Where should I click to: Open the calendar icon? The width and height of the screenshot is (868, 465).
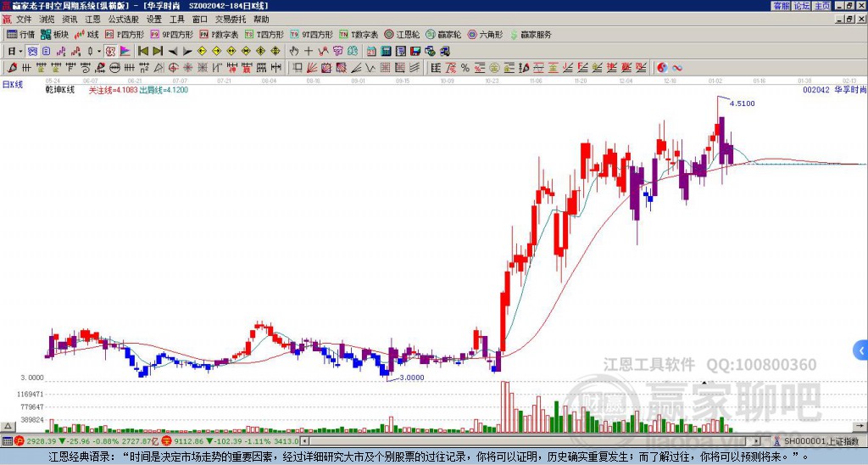371,52
